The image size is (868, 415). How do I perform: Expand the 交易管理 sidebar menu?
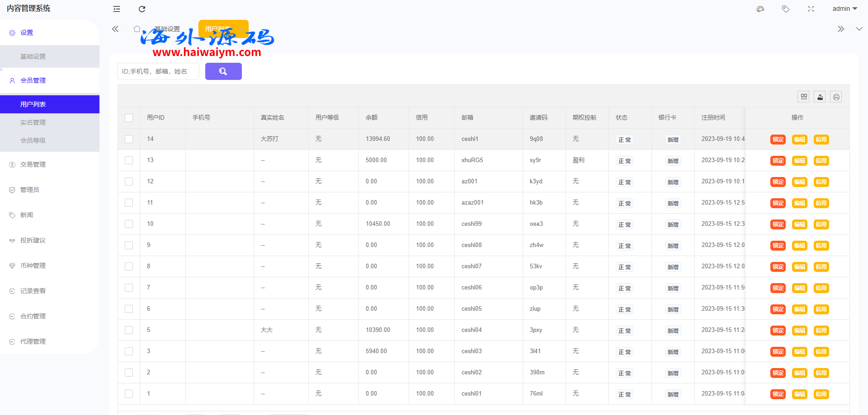point(33,164)
